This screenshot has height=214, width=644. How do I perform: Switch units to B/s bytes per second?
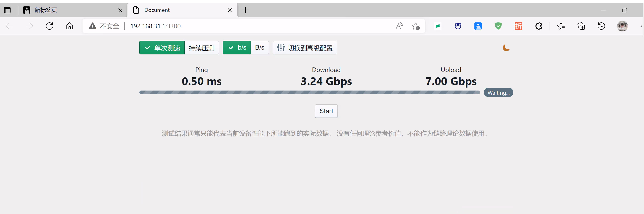259,48
